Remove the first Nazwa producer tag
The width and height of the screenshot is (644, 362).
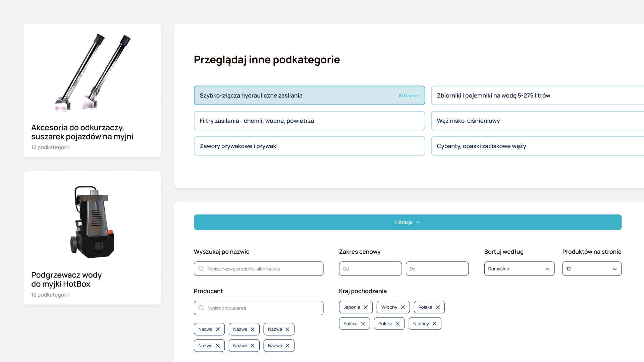218,329
